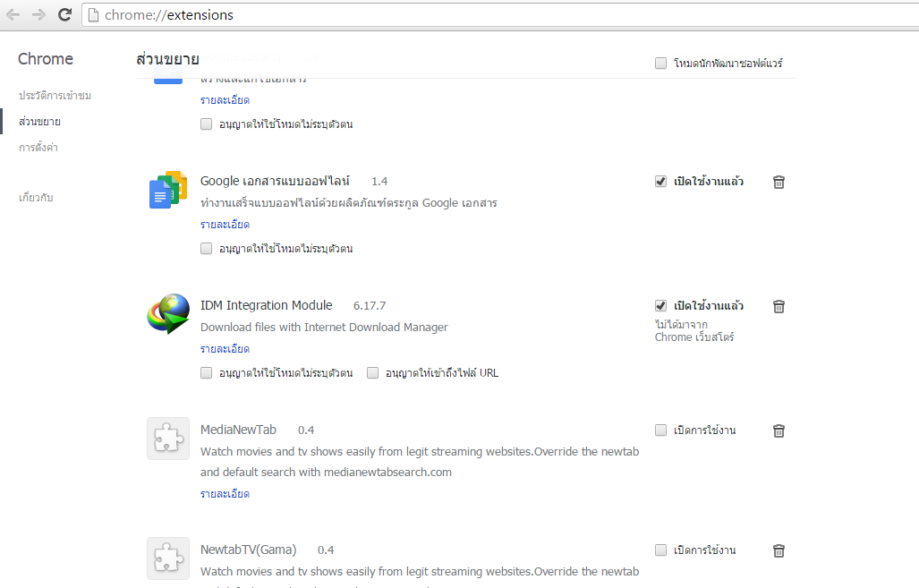Screen dimensions: 919x588
Task: Click the MediaNewTab extension name
Action: point(238,430)
